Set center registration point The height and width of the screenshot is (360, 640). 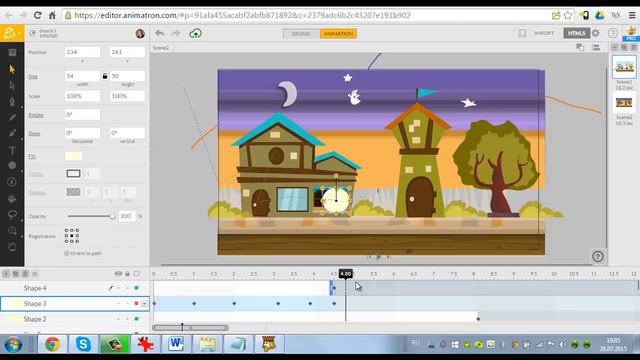(x=72, y=236)
